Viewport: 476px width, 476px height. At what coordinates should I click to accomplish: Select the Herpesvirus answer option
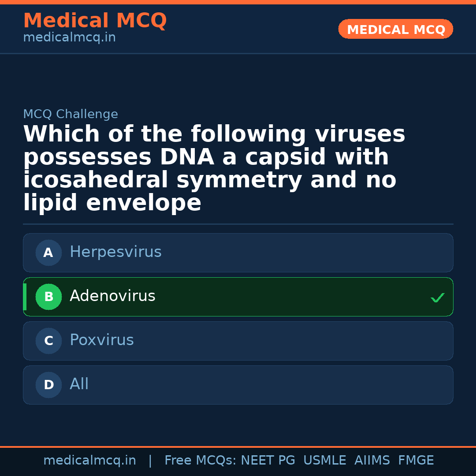[x=238, y=253]
